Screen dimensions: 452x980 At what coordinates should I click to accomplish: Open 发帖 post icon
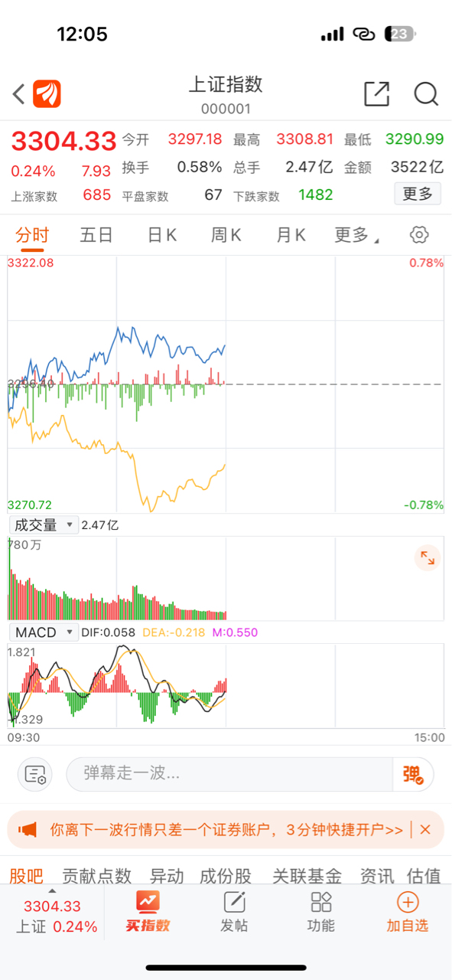(x=234, y=912)
